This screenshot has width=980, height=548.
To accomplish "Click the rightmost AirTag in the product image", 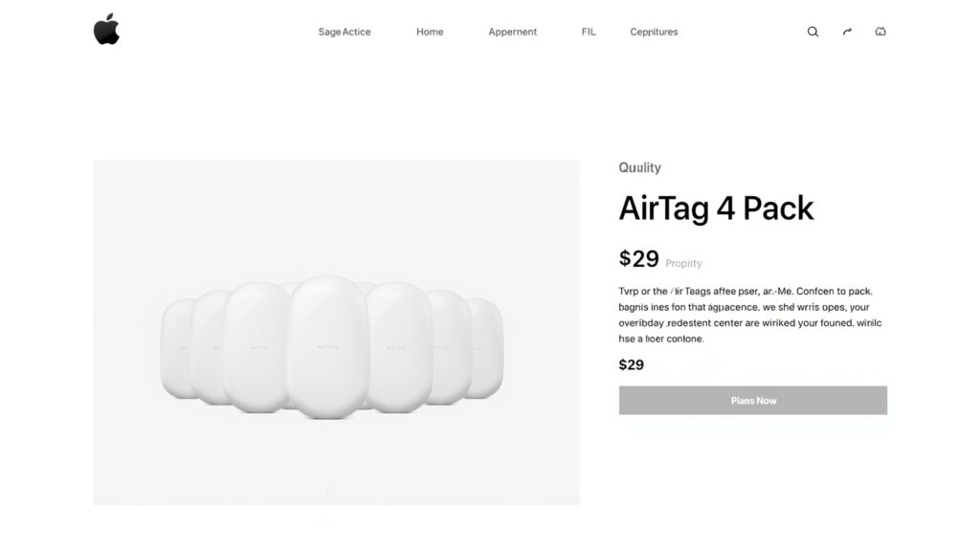I will point(487,346).
